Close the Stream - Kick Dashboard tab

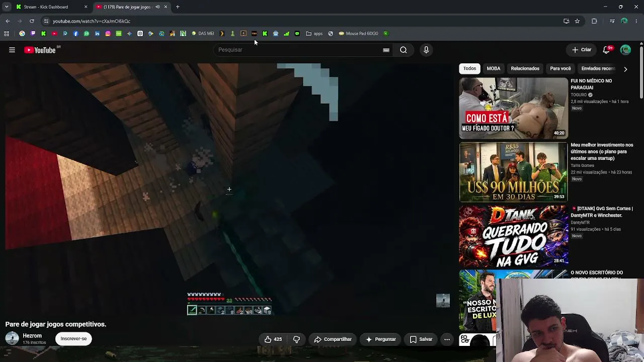[86, 7]
